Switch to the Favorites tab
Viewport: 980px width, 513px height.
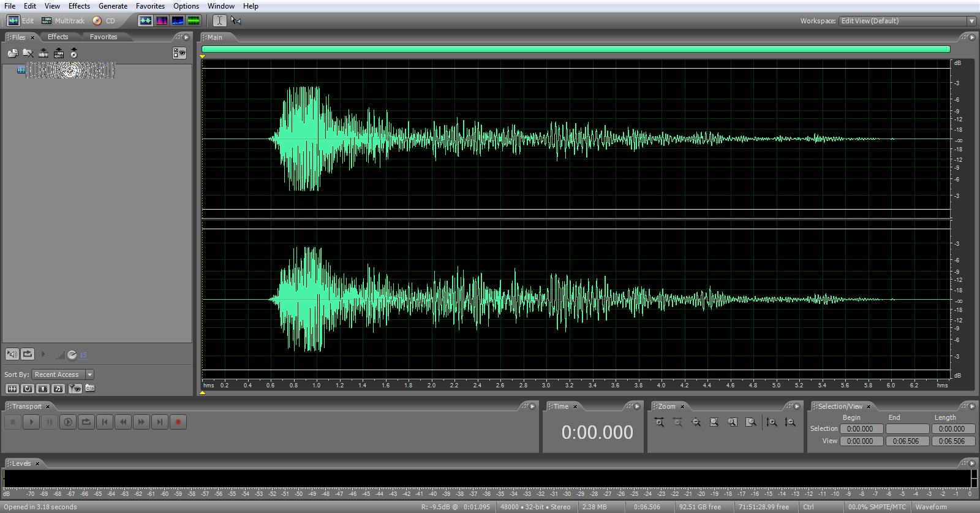[103, 37]
